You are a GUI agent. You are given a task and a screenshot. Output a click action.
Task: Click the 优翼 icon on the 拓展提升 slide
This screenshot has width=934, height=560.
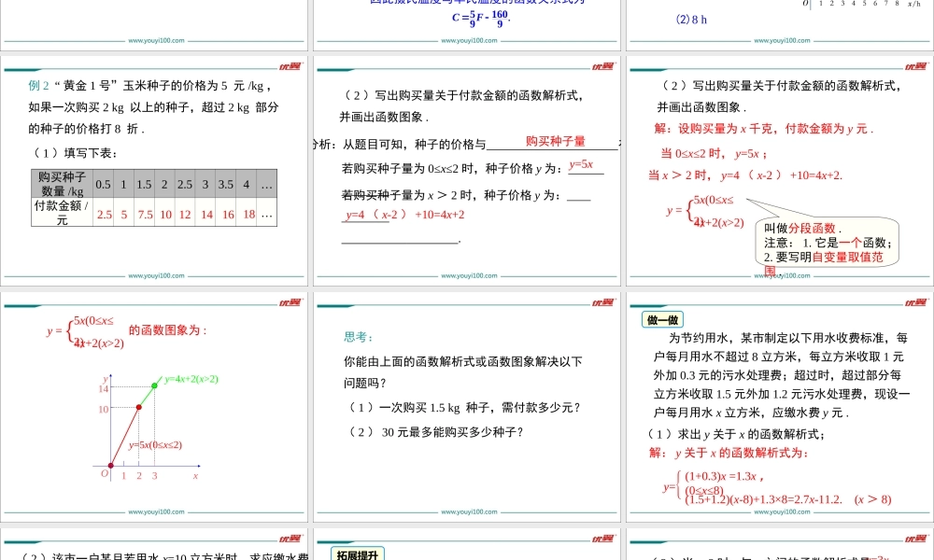[x=601, y=537]
